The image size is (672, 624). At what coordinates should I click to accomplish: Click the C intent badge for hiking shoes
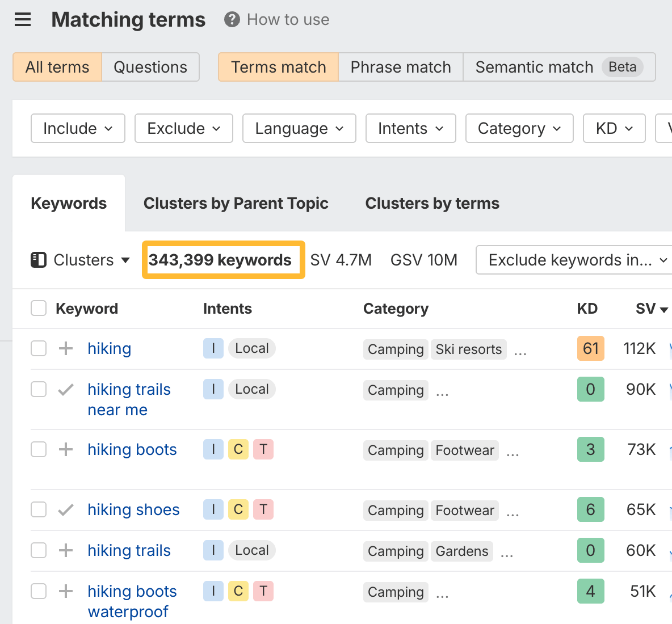238,509
